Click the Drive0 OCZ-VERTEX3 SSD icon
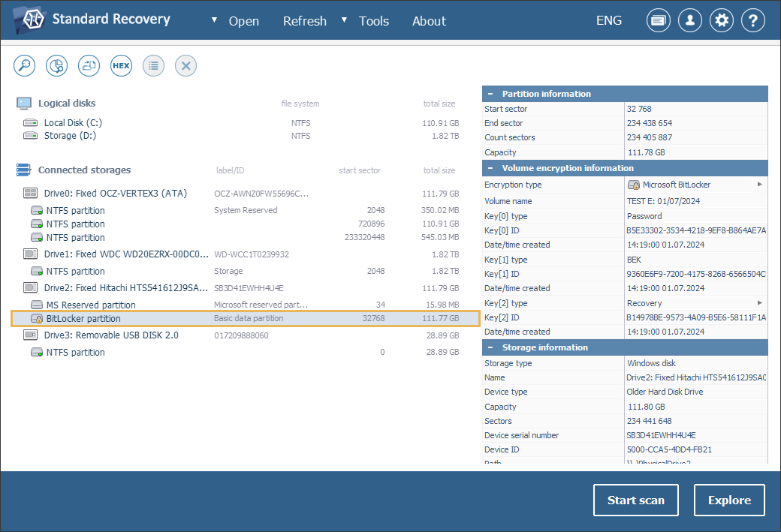Image resolution: width=781 pixels, height=532 pixels. tap(30, 193)
